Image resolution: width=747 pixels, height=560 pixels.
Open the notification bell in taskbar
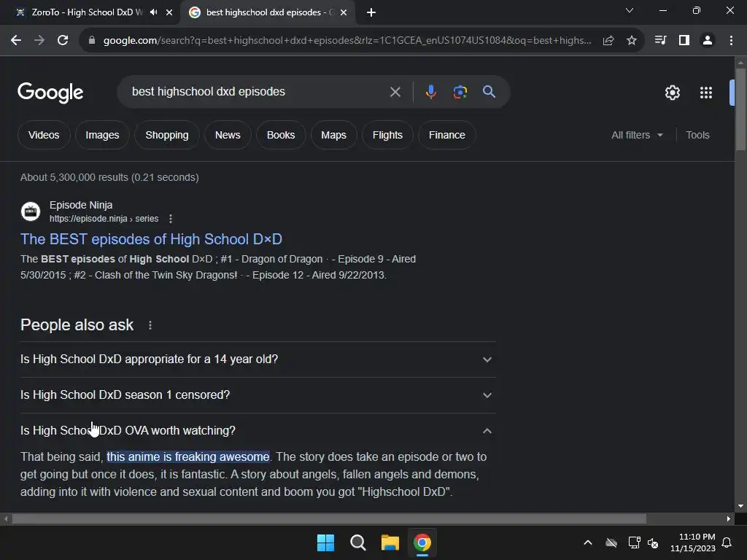pyautogui.click(x=727, y=542)
